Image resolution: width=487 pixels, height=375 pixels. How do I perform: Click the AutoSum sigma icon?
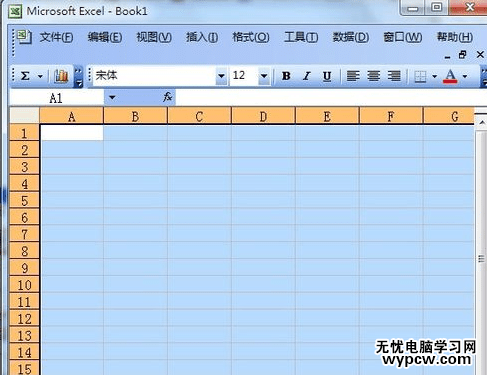(x=25, y=76)
